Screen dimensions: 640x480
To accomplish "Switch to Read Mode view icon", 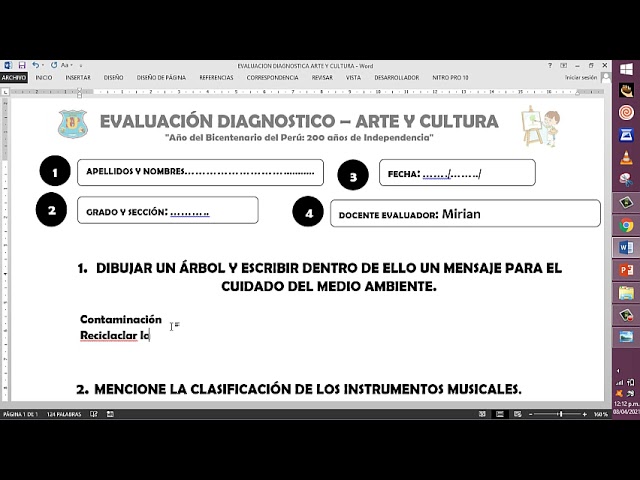I will coord(482,414).
